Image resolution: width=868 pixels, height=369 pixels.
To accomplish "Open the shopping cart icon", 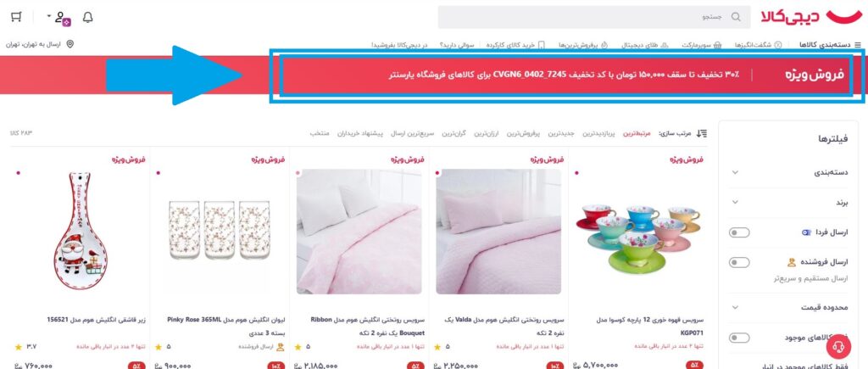I will 16,17.
